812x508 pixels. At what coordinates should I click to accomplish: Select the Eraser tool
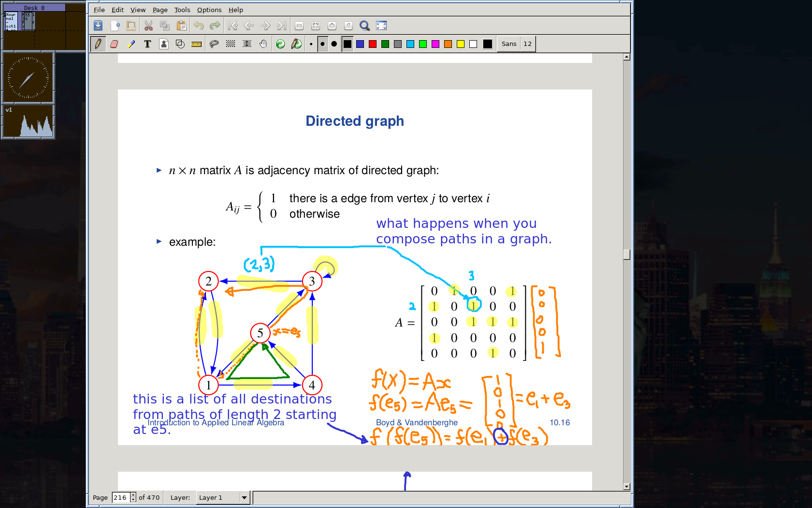[115, 44]
